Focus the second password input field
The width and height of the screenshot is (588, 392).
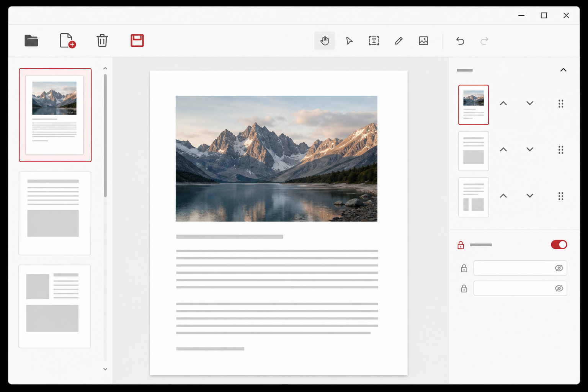pyautogui.click(x=520, y=288)
